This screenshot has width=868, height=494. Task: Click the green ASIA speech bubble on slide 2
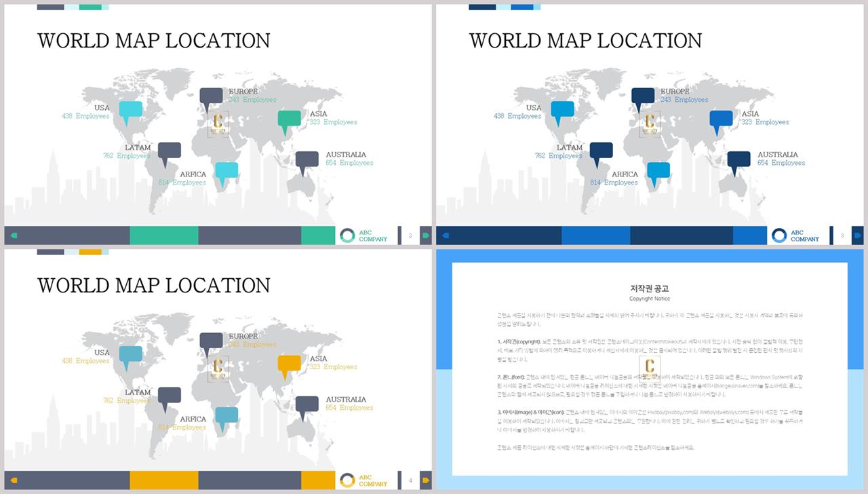click(289, 121)
